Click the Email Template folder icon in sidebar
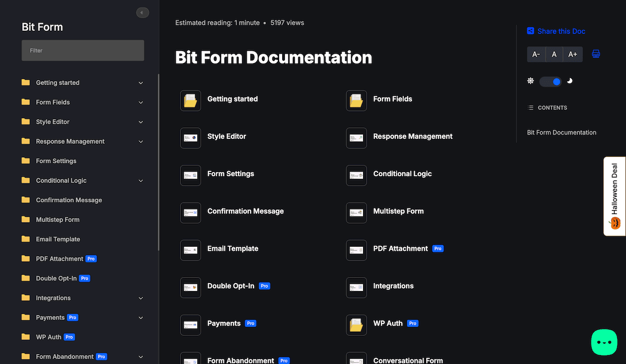The height and width of the screenshot is (364, 626). (26, 239)
